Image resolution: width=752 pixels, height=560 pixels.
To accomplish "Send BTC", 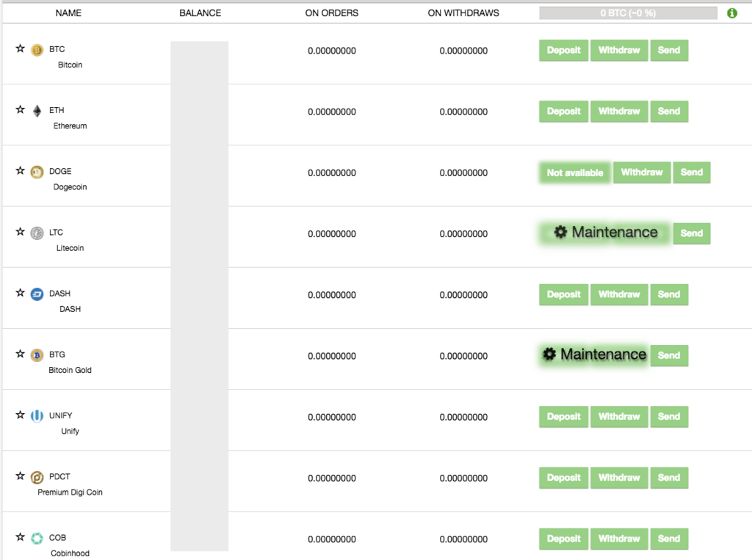I will (669, 51).
